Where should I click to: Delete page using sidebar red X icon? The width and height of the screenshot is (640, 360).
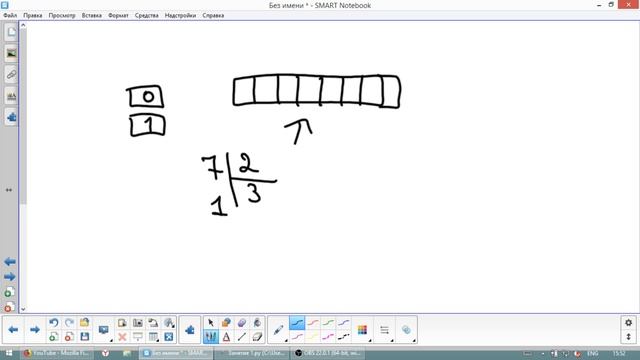click(9, 307)
